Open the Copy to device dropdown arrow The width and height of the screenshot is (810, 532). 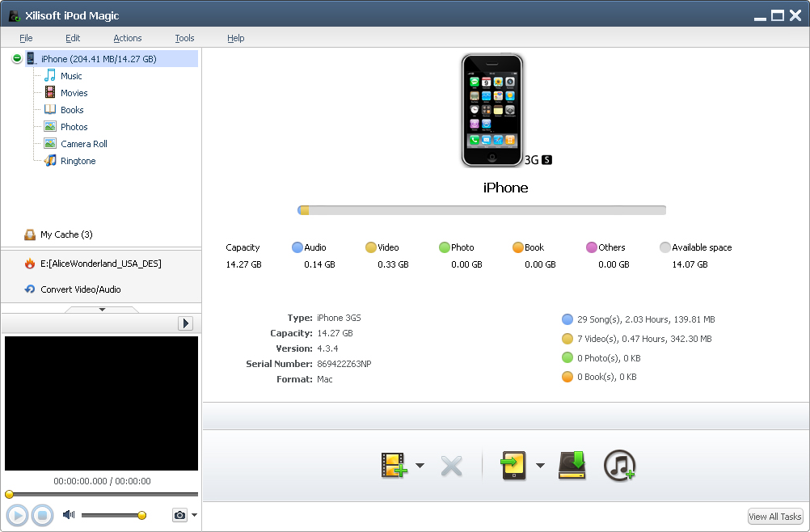click(x=540, y=466)
